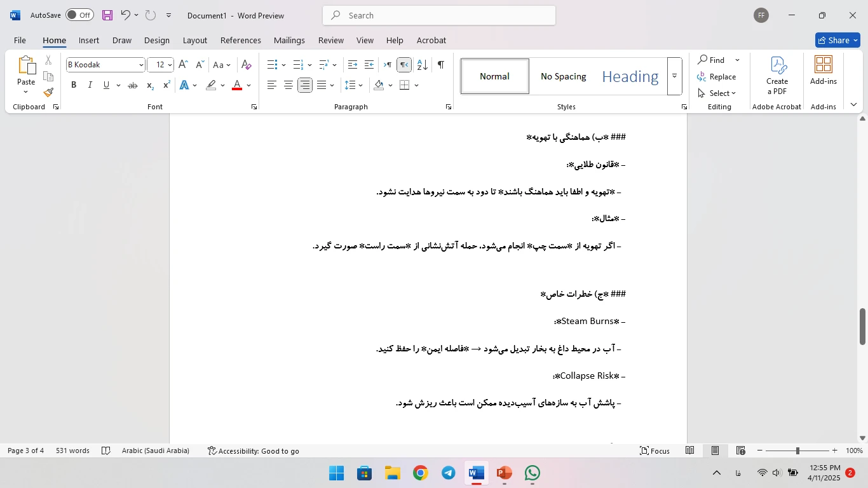
Task: Click the Create a PDF icon
Action: click(776, 76)
